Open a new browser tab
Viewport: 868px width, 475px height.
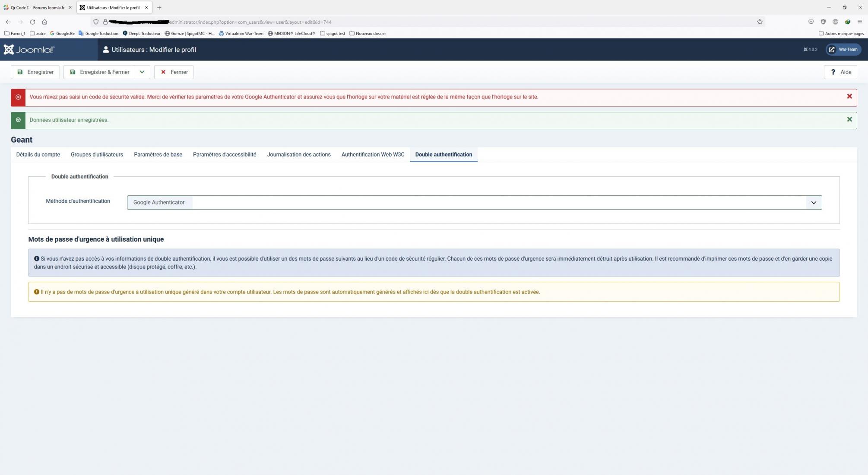159,8
